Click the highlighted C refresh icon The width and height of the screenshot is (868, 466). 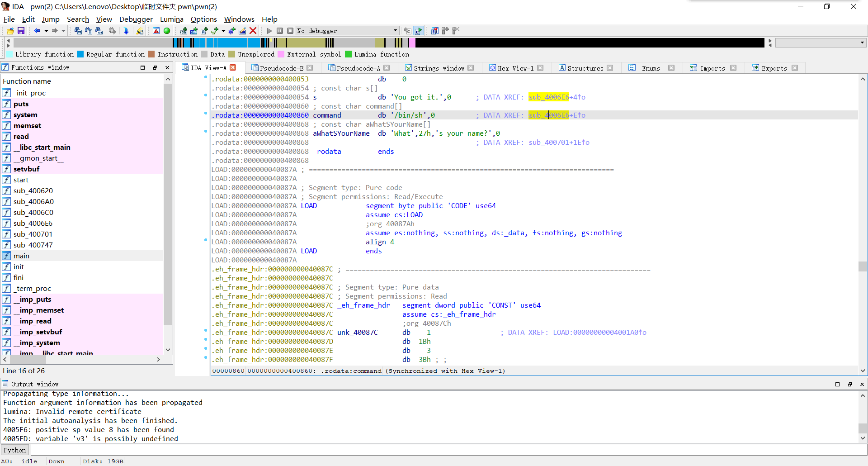tap(419, 31)
